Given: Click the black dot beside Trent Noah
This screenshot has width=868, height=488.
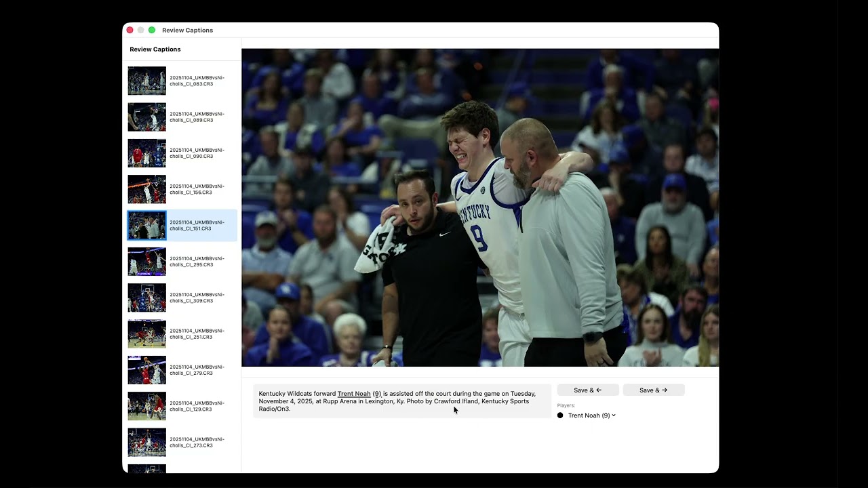Looking at the screenshot, I should click(560, 415).
